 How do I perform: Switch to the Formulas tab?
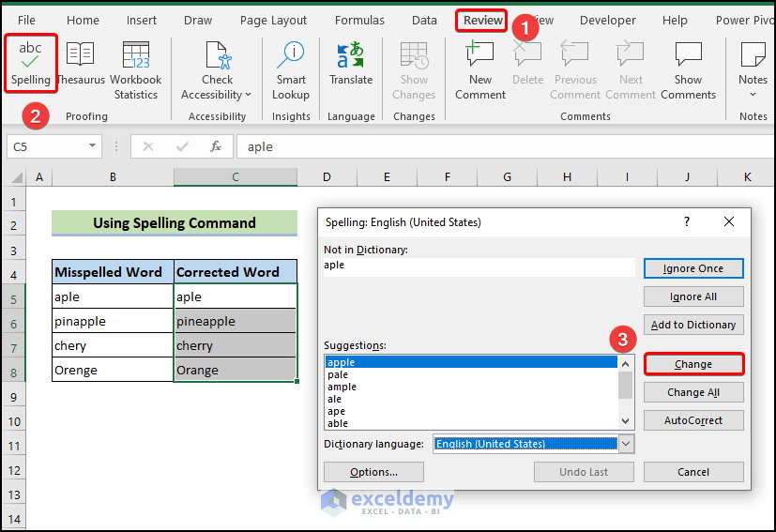[359, 21]
